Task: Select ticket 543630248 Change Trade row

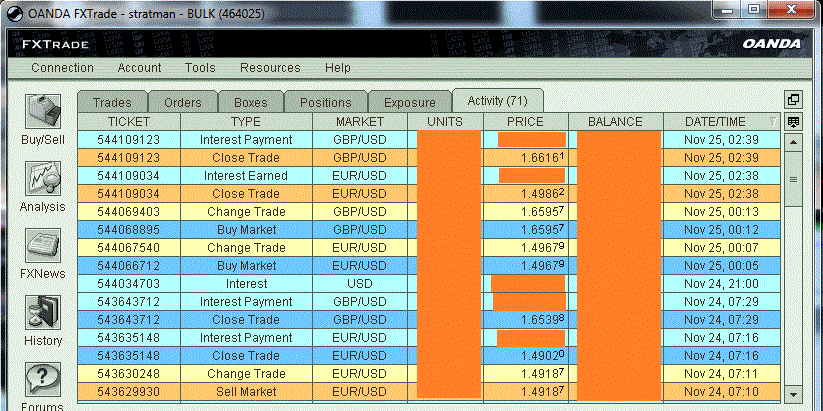Action: click(x=429, y=373)
